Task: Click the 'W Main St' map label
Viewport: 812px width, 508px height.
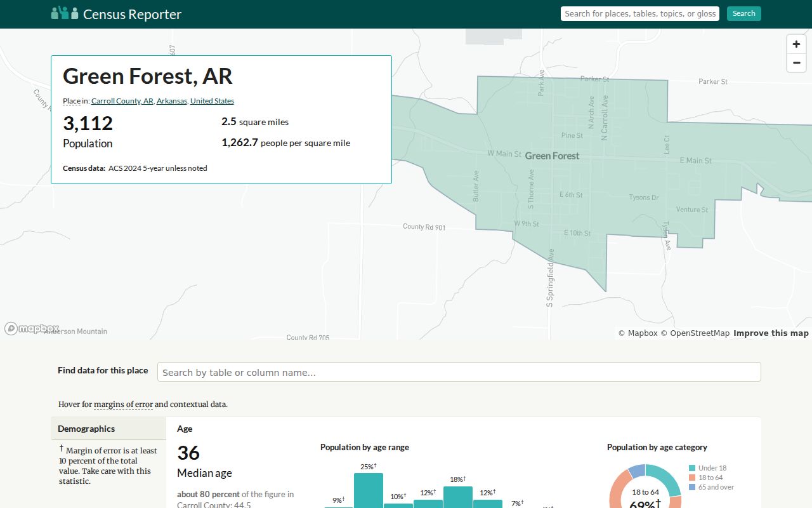Action: point(504,154)
